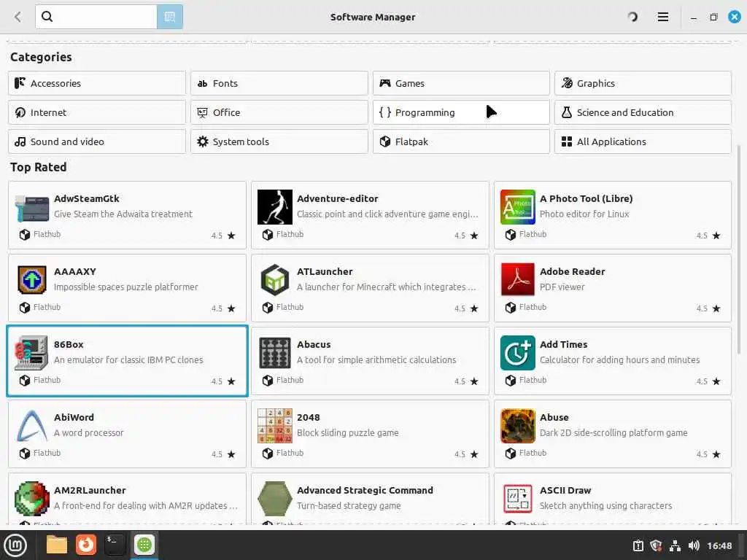Screen dimensions: 747x560
Task: Click the loading spinner activity icon
Action: [x=632, y=17]
